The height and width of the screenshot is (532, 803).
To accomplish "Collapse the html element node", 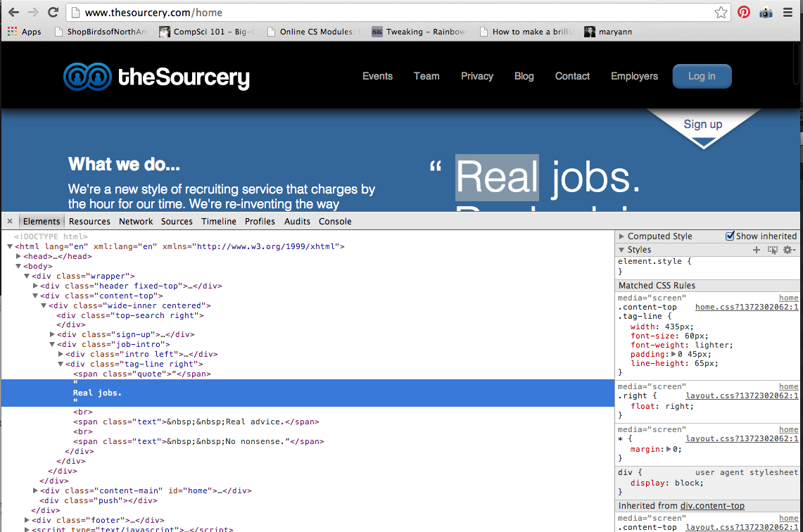I will [10, 246].
